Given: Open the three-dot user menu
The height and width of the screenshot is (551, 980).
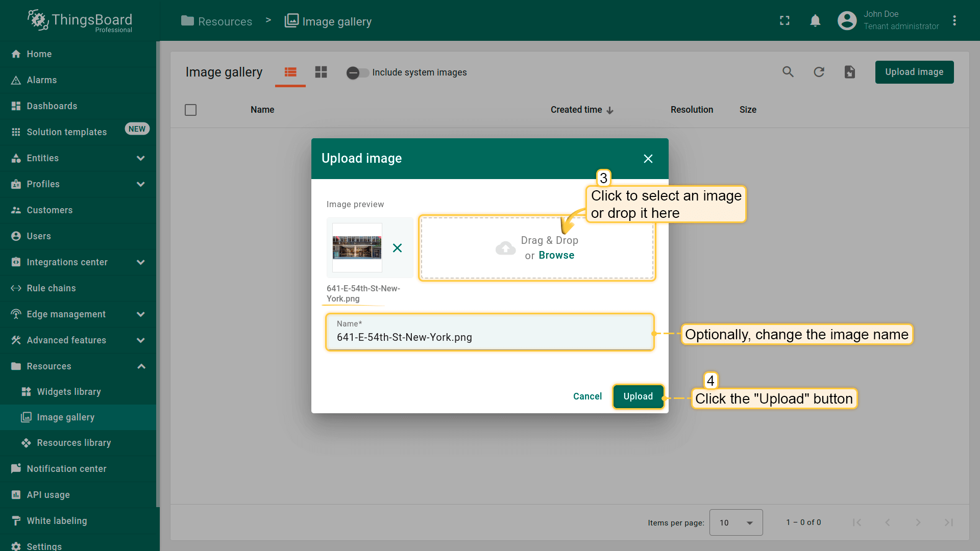Looking at the screenshot, I should click(954, 20).
